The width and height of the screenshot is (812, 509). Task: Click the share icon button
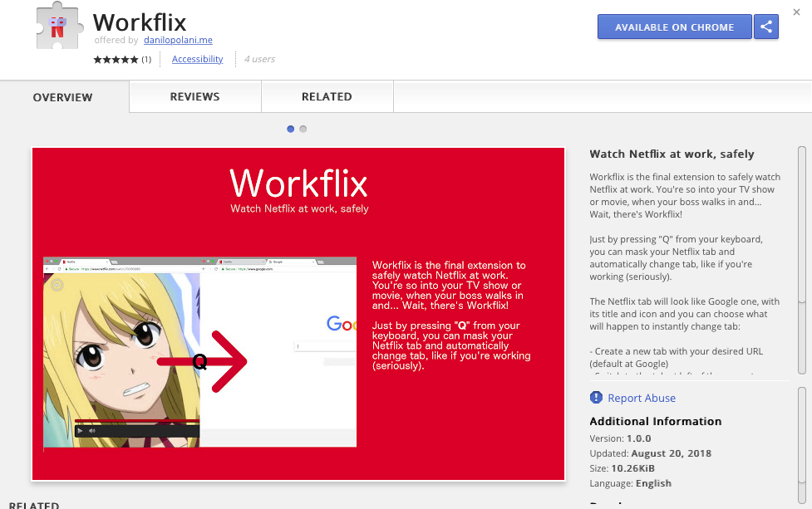(766, 27)
